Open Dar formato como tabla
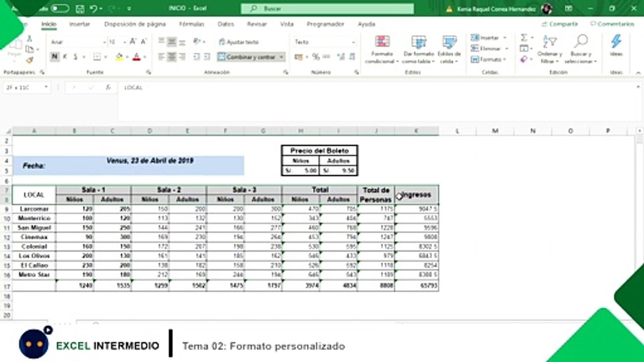The height and width of the screenshot is (362, 644). click(419, 49)
